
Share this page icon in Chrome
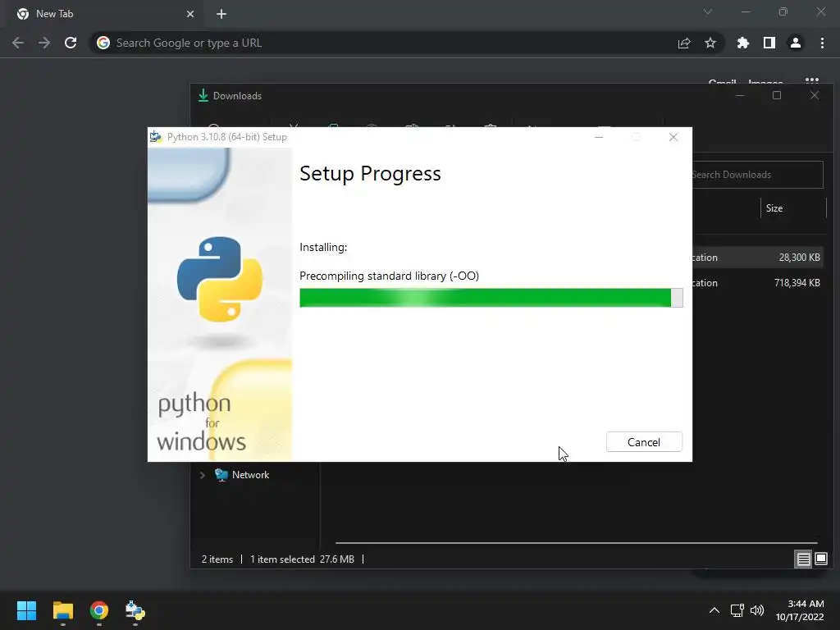[x=684, y=43]
